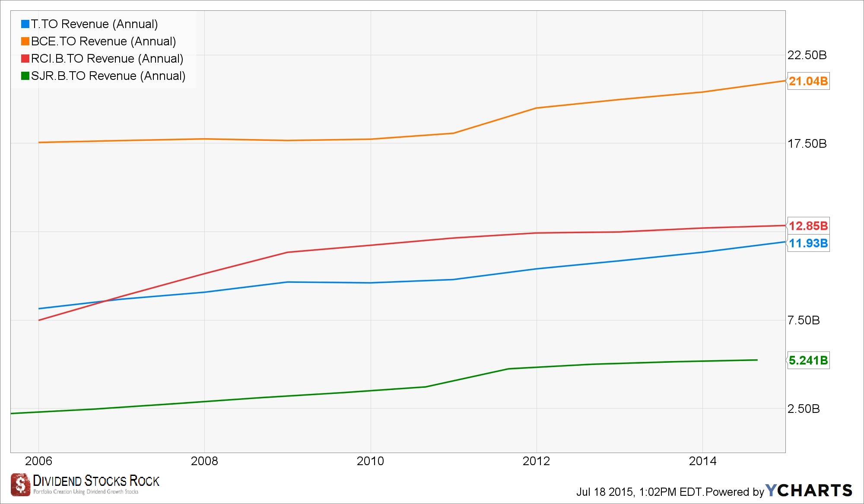Click the 2.50B y-axis label
The height and width of the screenshot is (504, 864).
click(x=804, y=409)
